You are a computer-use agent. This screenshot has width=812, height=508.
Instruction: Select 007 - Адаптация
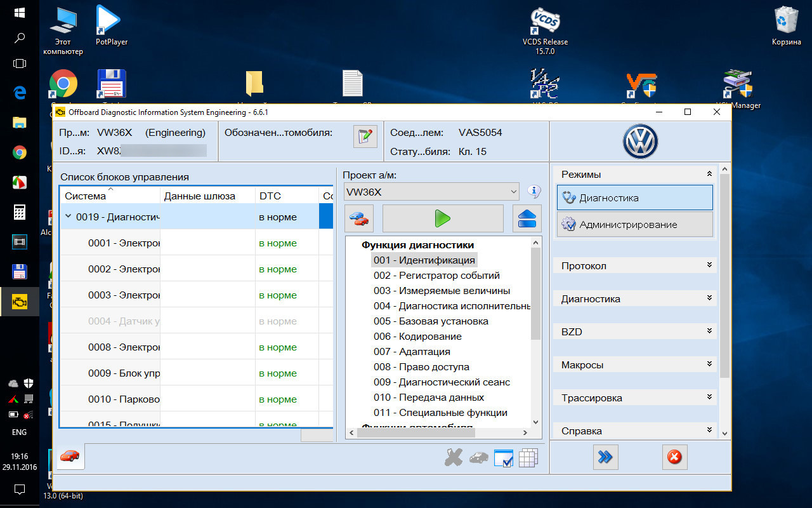pyautogui.click(x=412, y=351)
